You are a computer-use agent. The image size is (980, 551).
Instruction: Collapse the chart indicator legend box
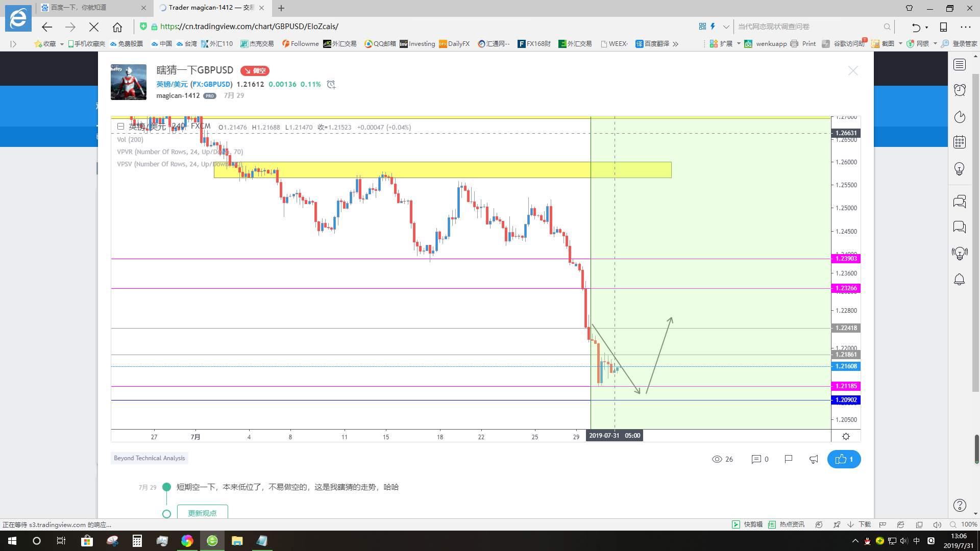(x=120, y=127)
